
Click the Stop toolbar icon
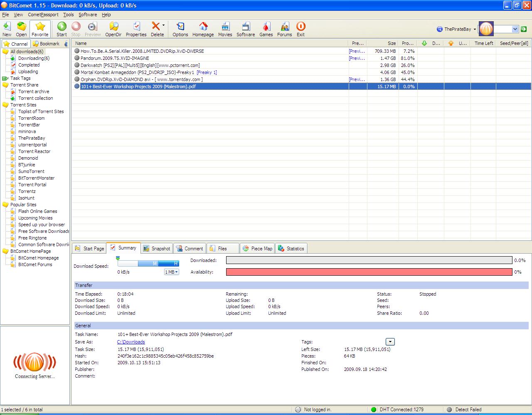[x=76, y=29]
